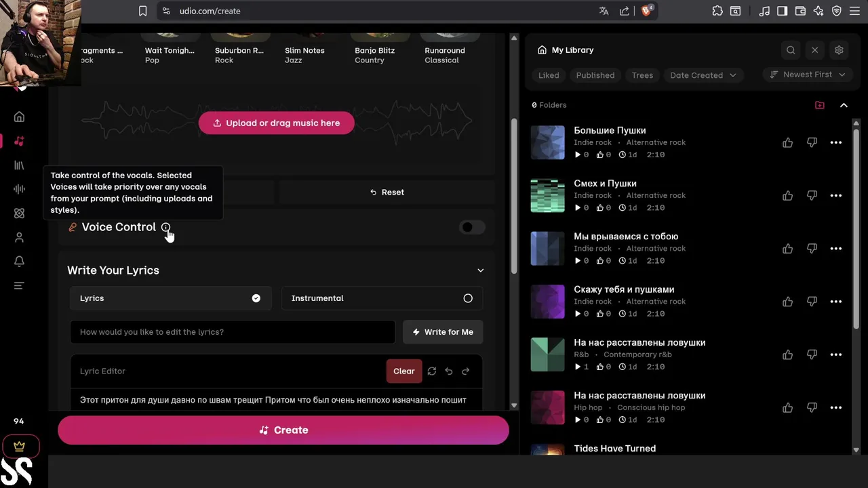This screenshot has height=488, width=868.
Task: Like the Hip hop На нас расставлены ловушки track
Action: [787, 408]
